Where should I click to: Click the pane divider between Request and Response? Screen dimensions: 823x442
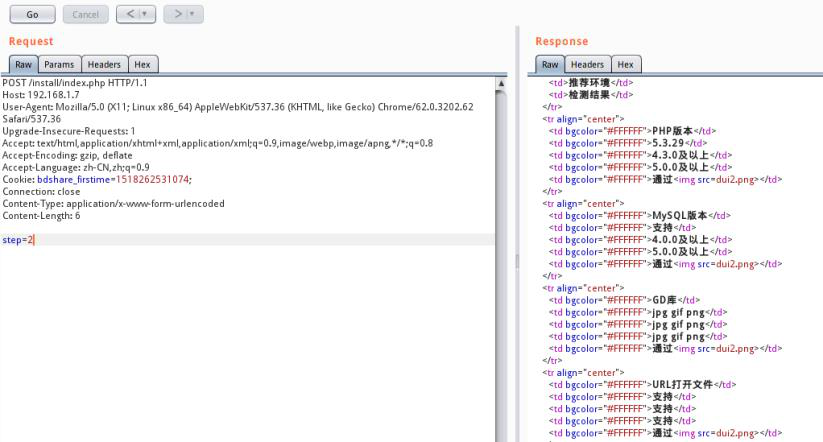pyautogui.click(x=517, y=260)
